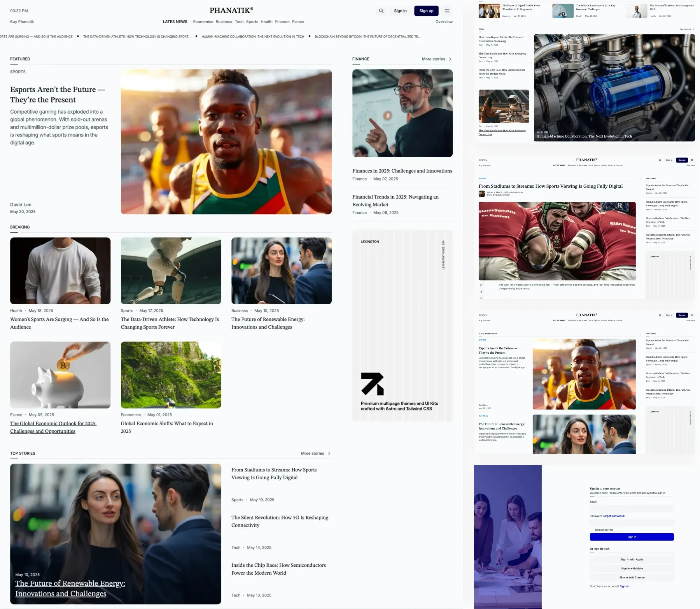Open hamburger menu on the sports article page

(692, 160)
